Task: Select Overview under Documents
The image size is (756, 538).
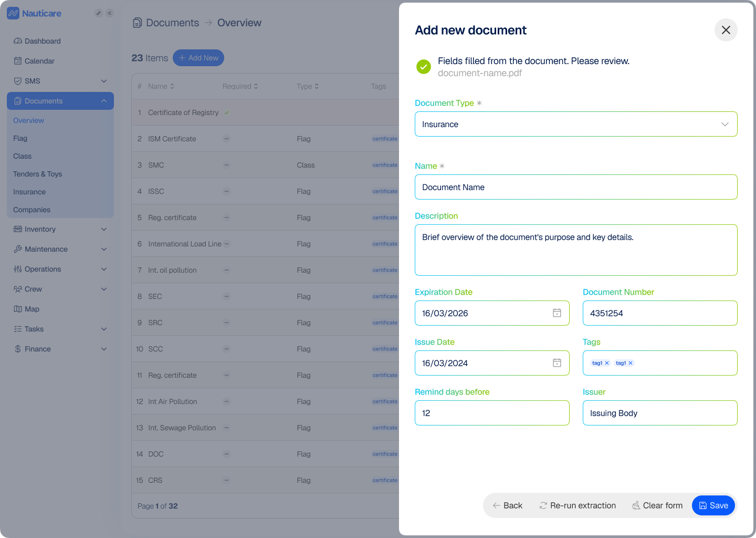Action: 28,120
